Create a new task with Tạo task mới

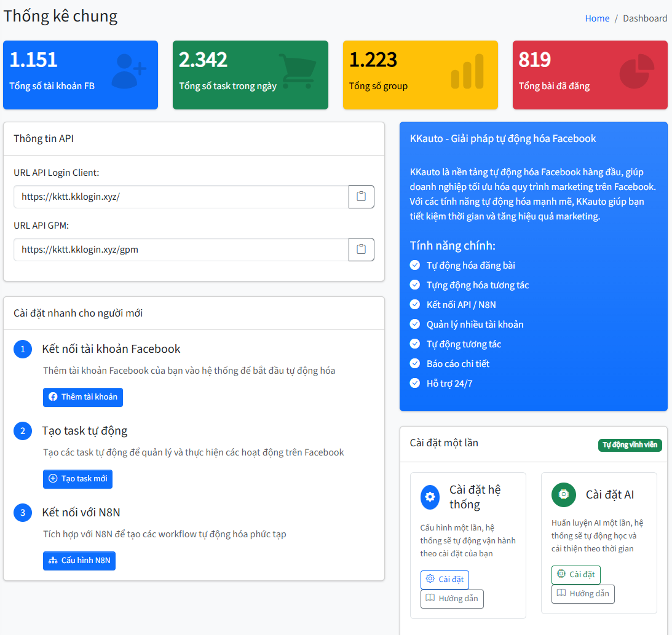[x=77, y=479]
